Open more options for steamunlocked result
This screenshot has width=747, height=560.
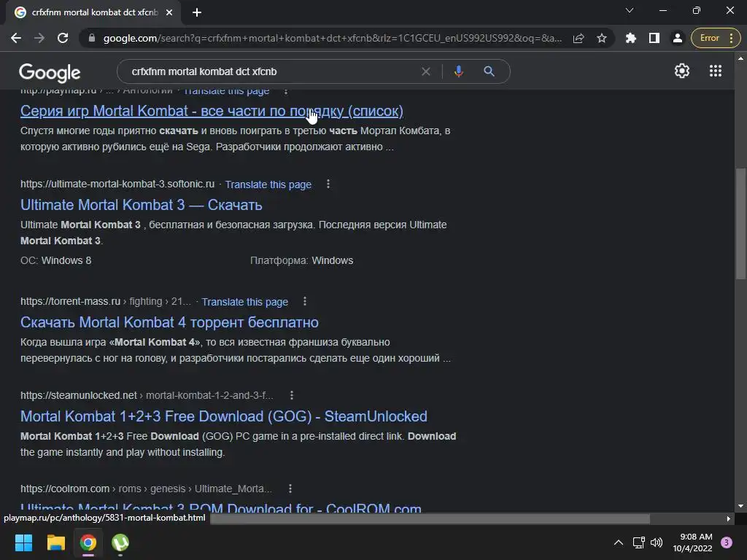(292, 395)
